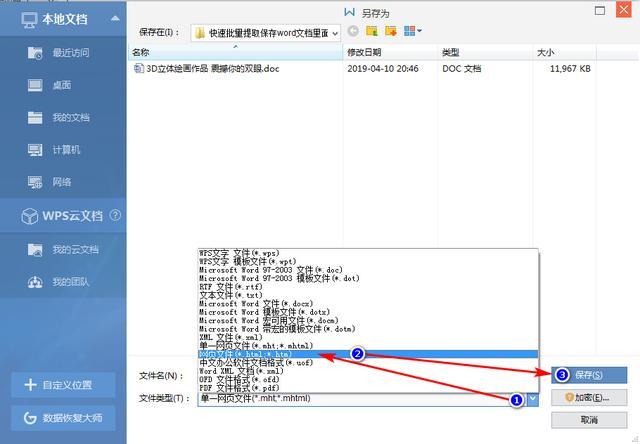640x444 pixels.
Task: Choose Word 97-2003 模板文件(*.dot)
Action: pos(368,278)
